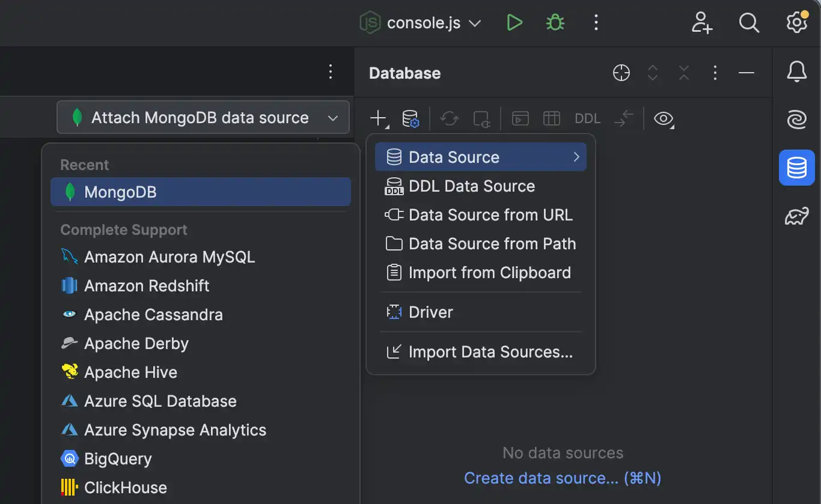The image size is (821, 504).
Task: Open the AI Assistant spiral icon
Action: pos(797,120)
